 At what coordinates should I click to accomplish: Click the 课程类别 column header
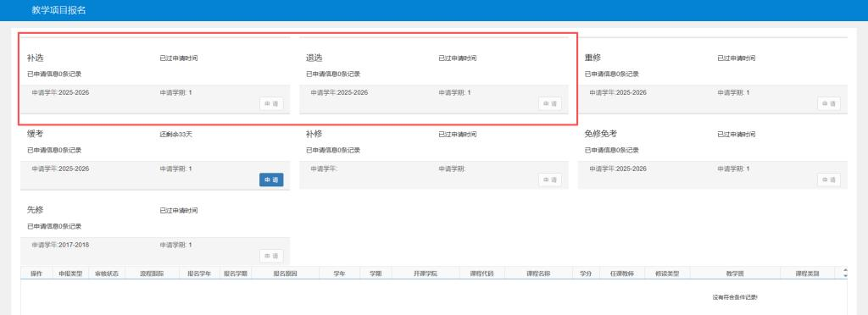(808, 273)
